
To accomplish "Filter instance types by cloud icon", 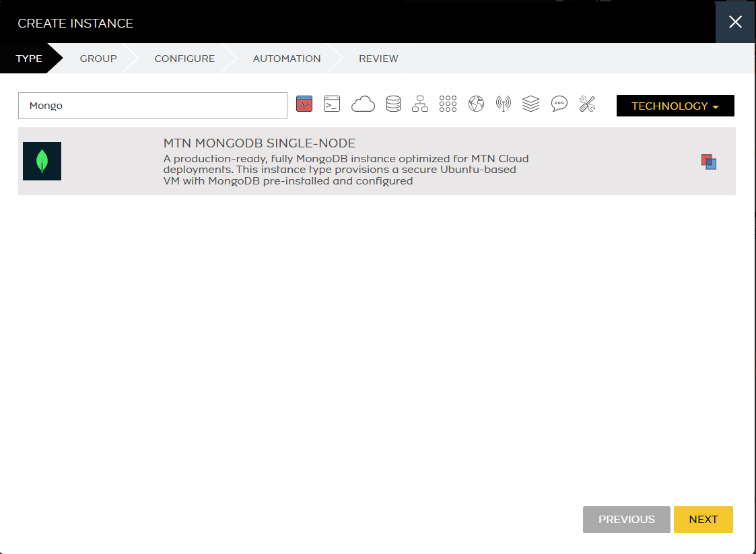I will tap(363, 104).
